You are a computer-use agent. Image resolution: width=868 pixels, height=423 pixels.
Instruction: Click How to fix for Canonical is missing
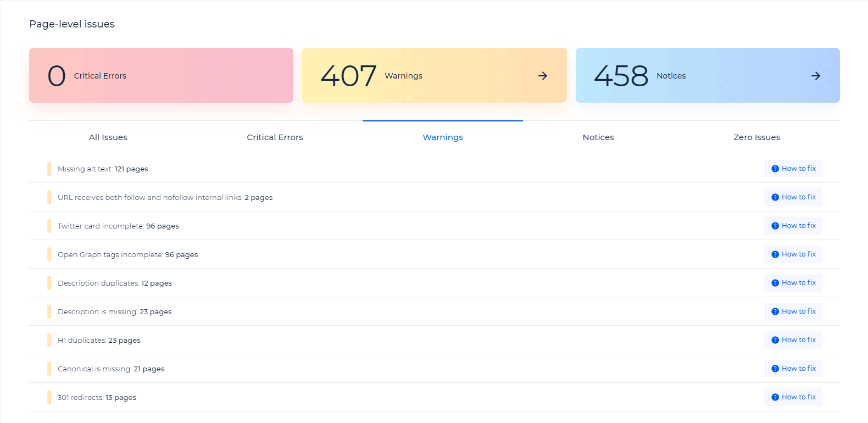coord(793,369)
